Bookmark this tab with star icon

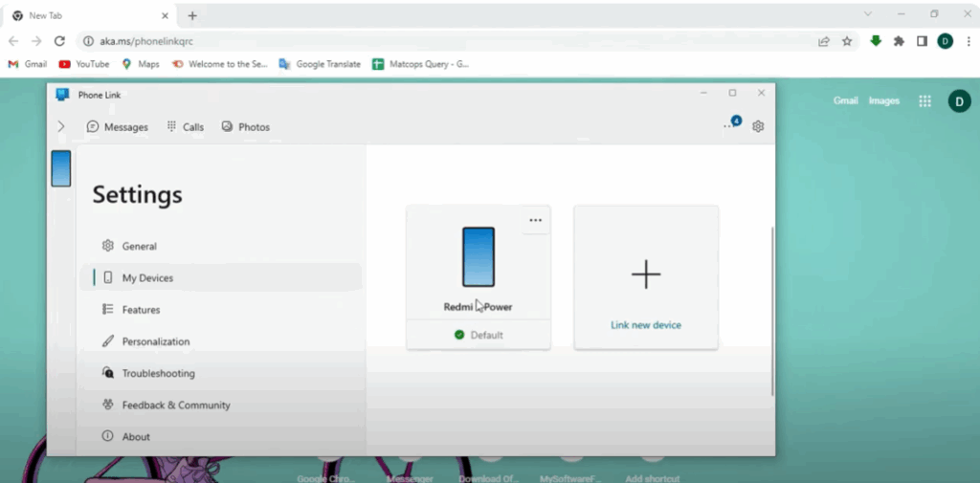(847, 41)
